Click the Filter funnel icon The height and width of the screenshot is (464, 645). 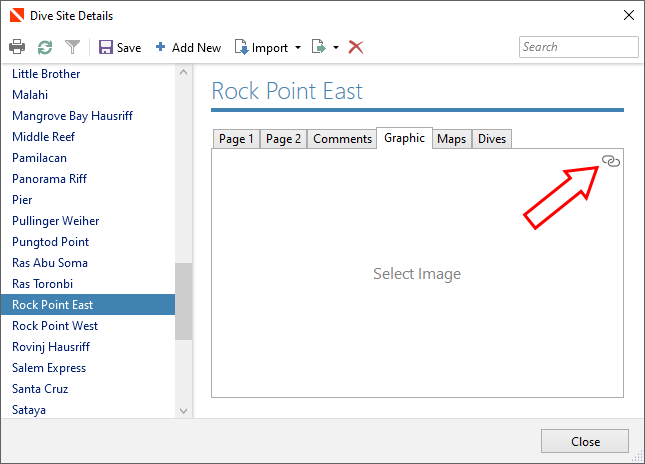72,47
